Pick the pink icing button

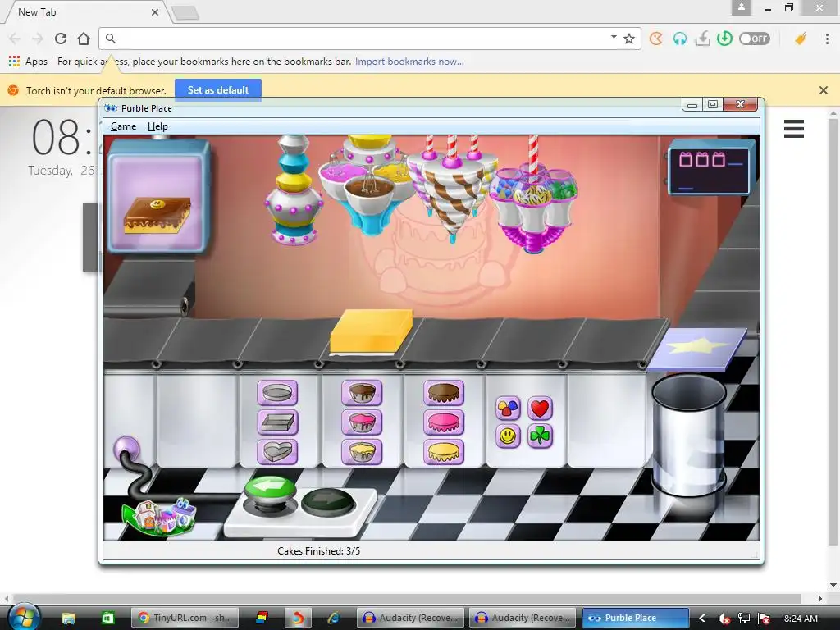click(x=444, y=422)
